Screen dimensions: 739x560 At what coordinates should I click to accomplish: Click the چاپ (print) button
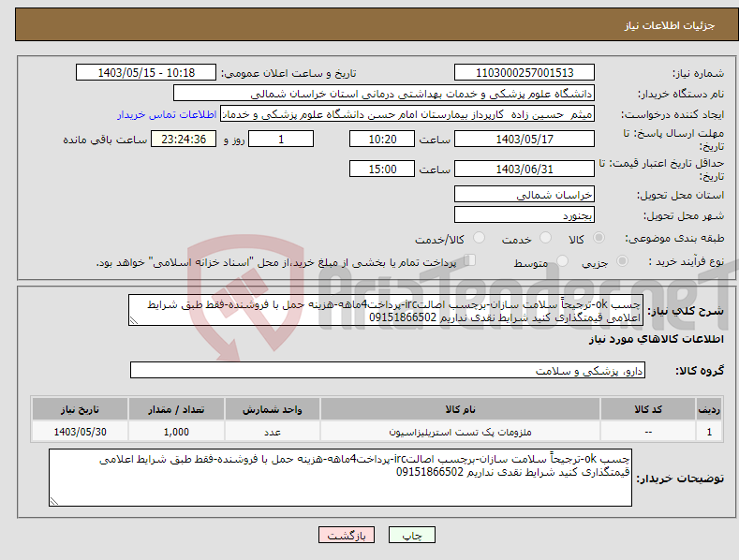coord(411,535)
